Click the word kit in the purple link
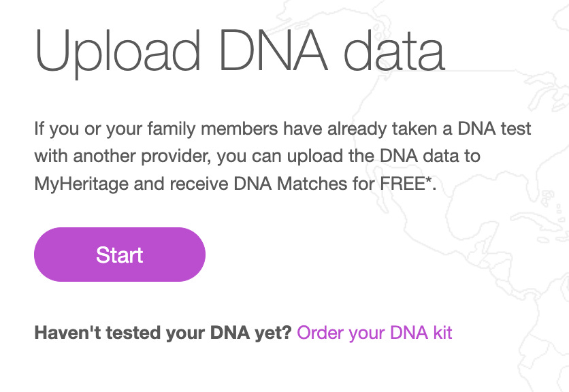 coord(442,333)
